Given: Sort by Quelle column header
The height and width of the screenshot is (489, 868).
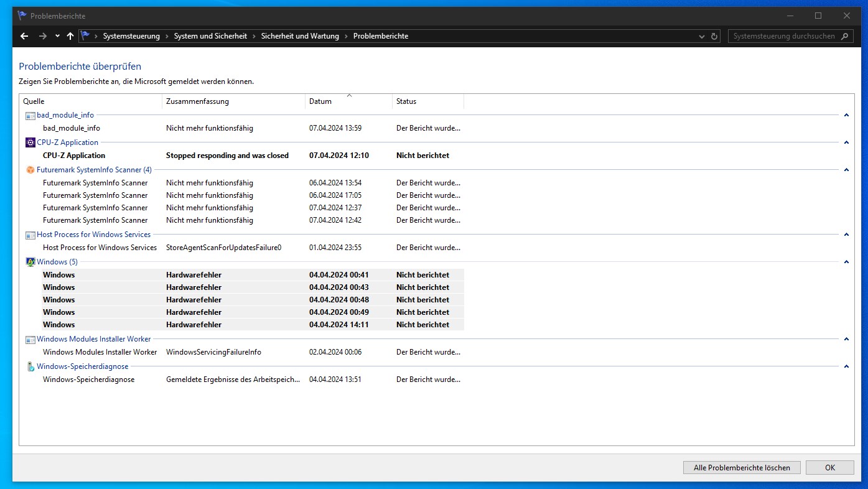Looking at the screenshot, I should click(91, 101).
